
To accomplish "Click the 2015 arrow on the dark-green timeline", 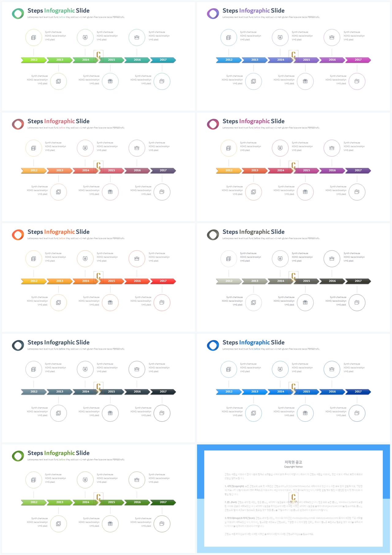I will click(111, 502).
